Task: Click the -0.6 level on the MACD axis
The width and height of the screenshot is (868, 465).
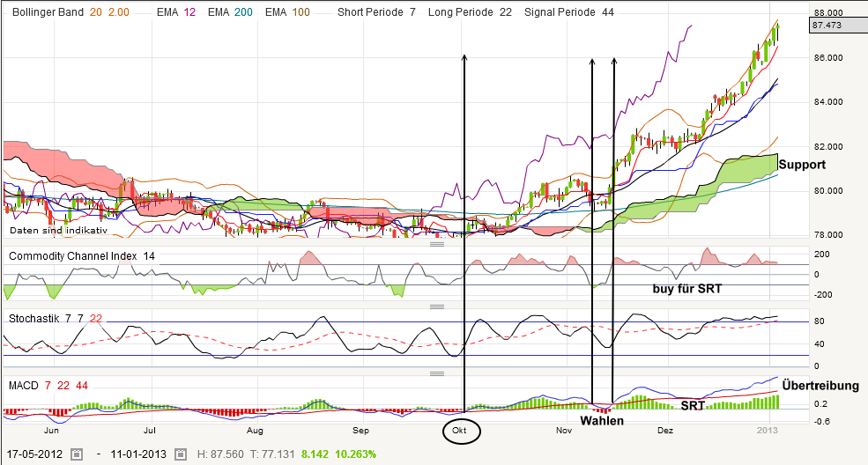Action: pos(822,421)
